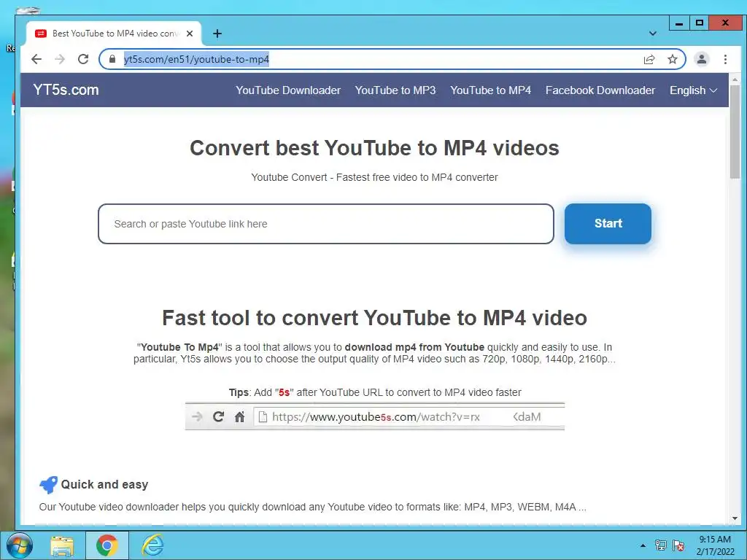Click the browser back arrow
The height and width of the screenshot is (560, 747).
click(36, 59)
